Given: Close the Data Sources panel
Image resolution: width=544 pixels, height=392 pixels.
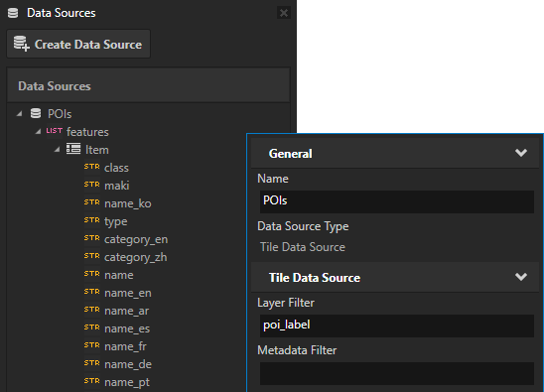Looking at the screenshot, I should 284,13.
